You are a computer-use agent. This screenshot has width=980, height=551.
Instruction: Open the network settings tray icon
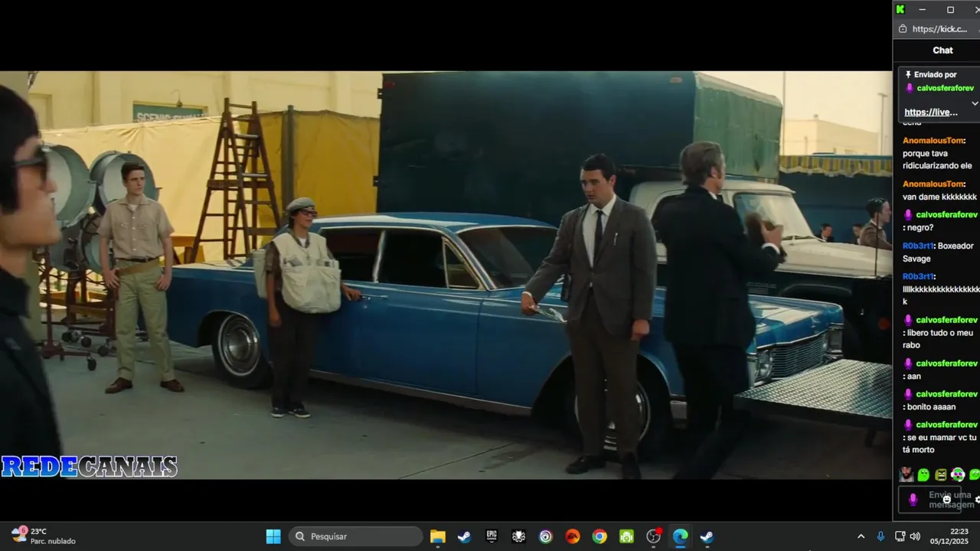click(900, 536)
